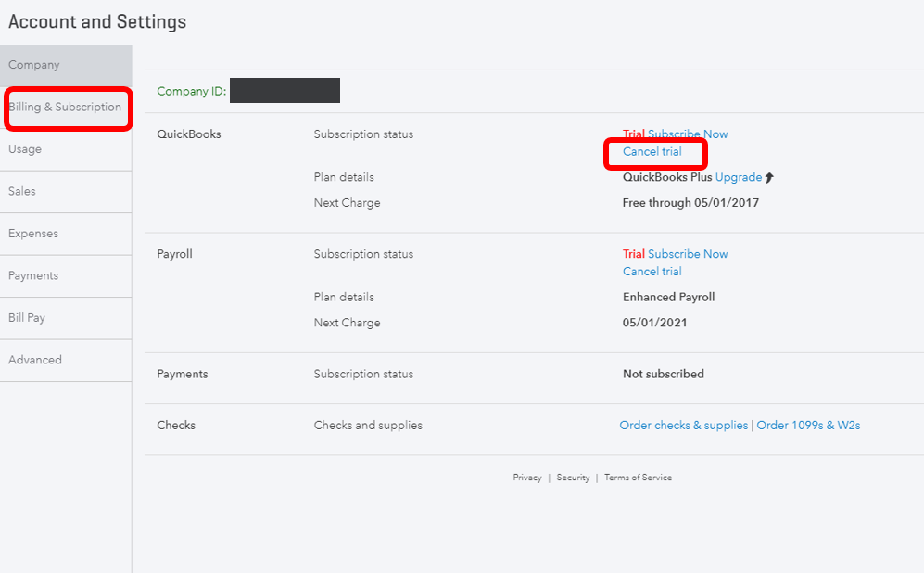Open the Payments tab in sidebar
Viewport: 924px width, 573px height.
point(33,275)
